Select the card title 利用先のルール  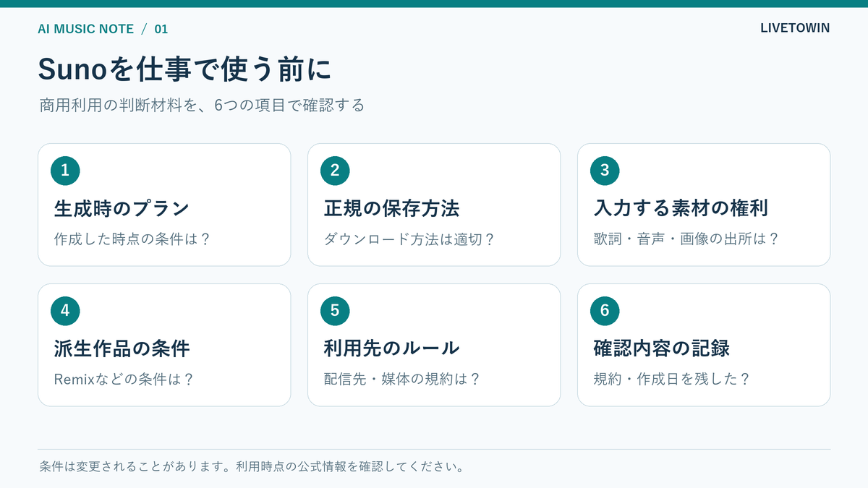coord(391,348)
